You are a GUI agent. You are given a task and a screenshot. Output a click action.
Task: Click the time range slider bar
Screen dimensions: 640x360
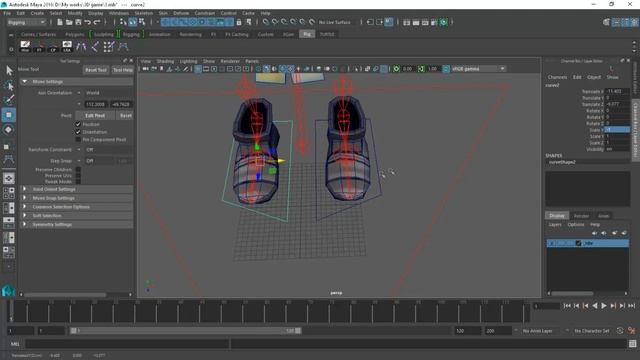click(186, 331)
